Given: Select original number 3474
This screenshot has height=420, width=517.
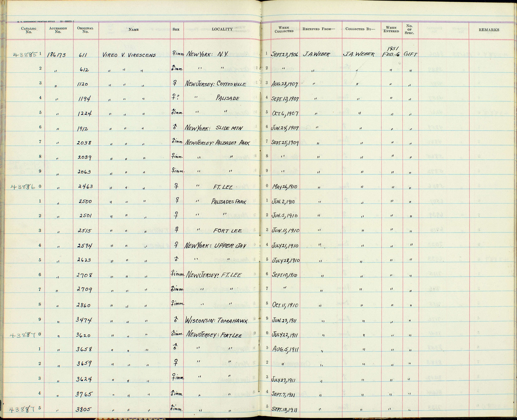Looking at the screenshot, I should [84, 320].
